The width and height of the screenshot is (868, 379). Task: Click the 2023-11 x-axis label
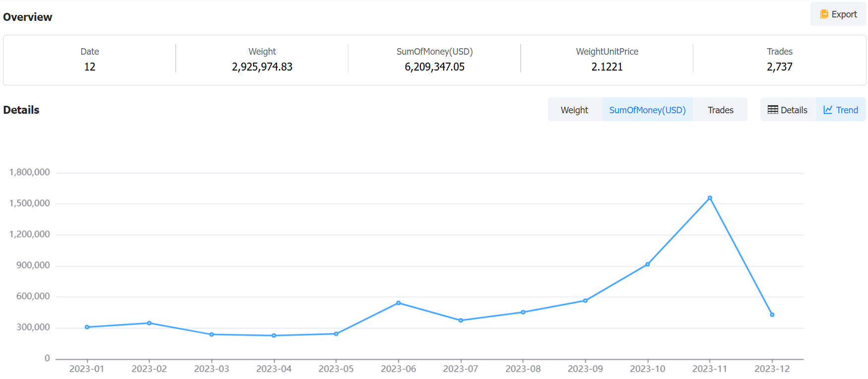coord(710,369)
